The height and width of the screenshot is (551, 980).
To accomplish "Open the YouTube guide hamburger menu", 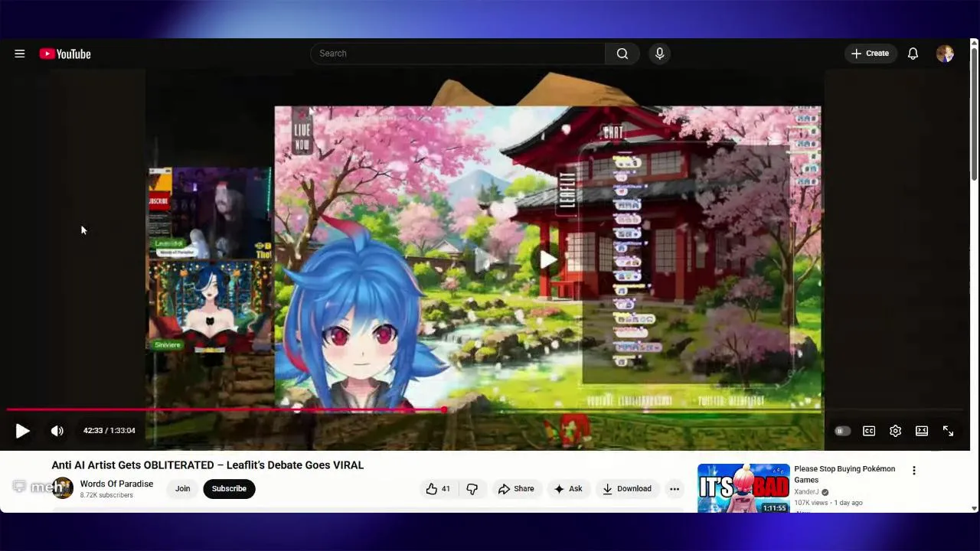I will pyautogui.click(x=20, y=54).
